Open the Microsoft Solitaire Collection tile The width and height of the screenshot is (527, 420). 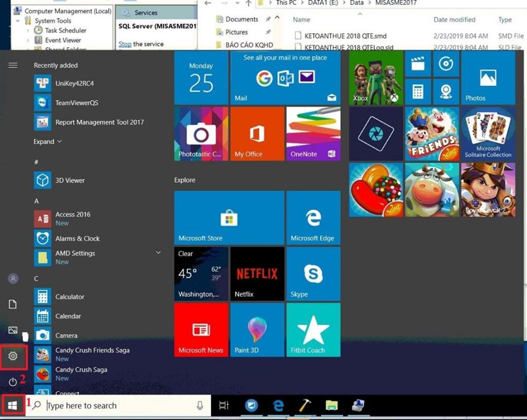(x=488, y=134)
